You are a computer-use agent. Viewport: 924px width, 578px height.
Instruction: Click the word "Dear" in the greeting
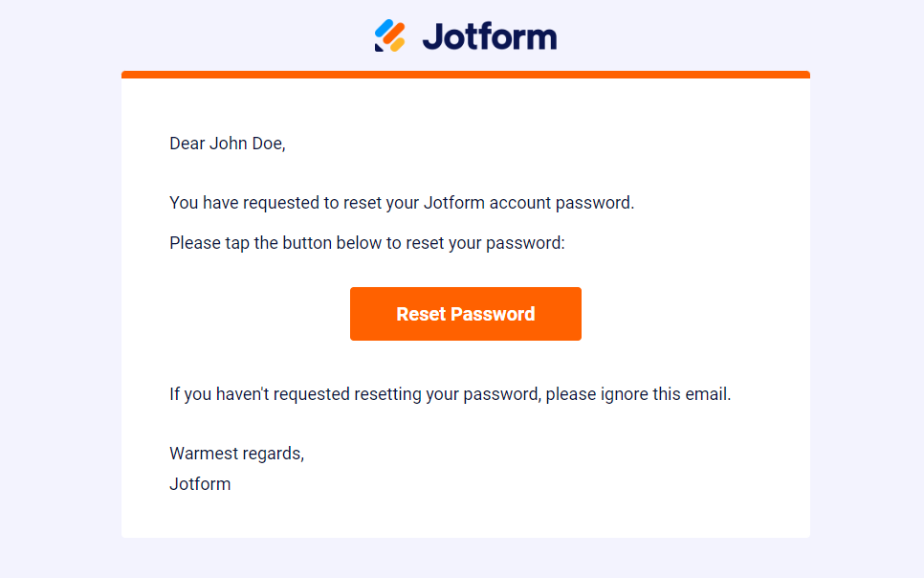[x=187, y=144]
